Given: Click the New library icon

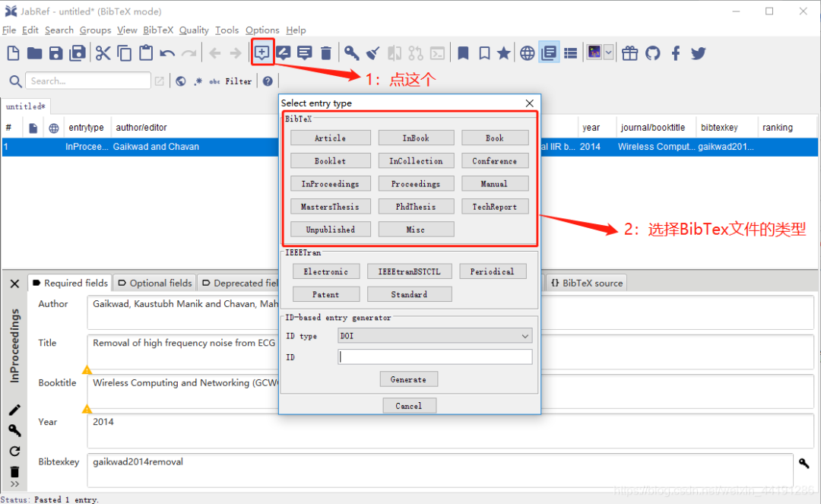Looking at the screenshot, I should click(13, 53).
